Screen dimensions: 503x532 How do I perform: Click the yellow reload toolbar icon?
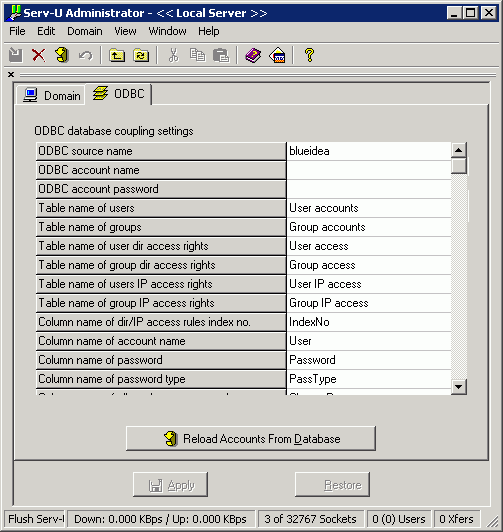[x=62, y=55]
